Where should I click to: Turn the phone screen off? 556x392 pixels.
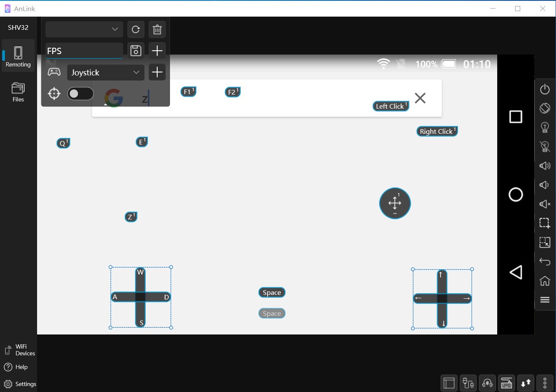(544, 147)
